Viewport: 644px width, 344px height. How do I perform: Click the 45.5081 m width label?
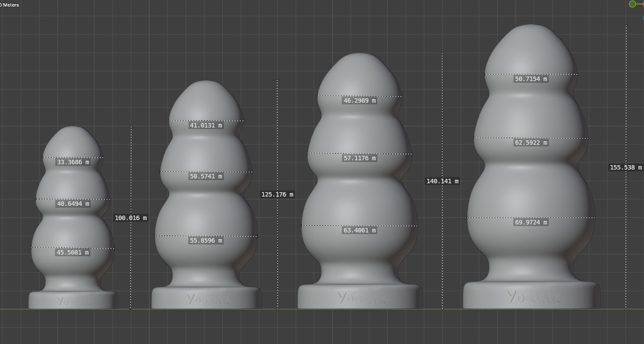73,253
